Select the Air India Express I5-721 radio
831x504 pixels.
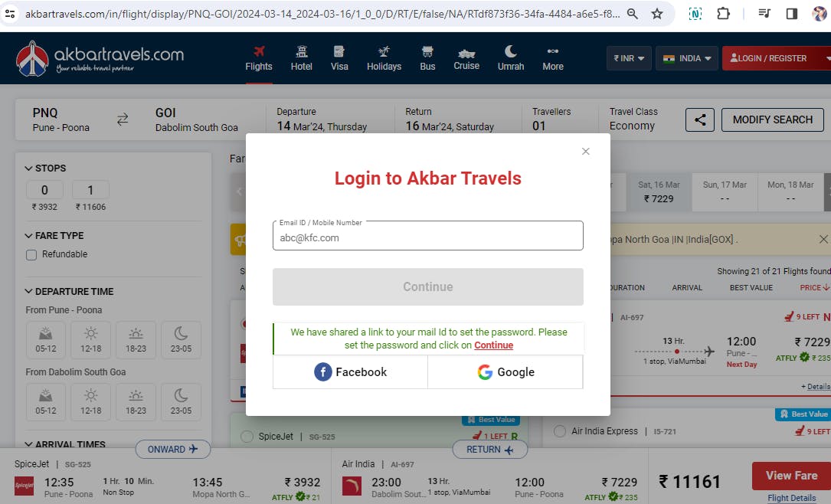pyautogui.click(x=559, y=431)
